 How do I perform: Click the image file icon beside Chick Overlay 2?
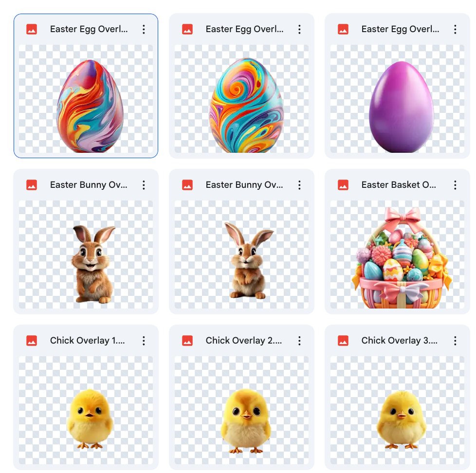[x=187, y=341]
